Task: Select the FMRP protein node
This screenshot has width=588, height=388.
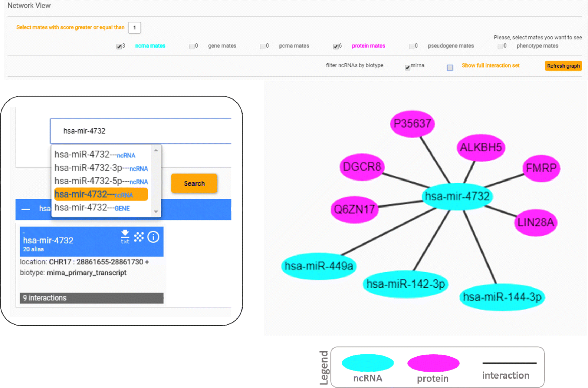Action: pos(541,168)
